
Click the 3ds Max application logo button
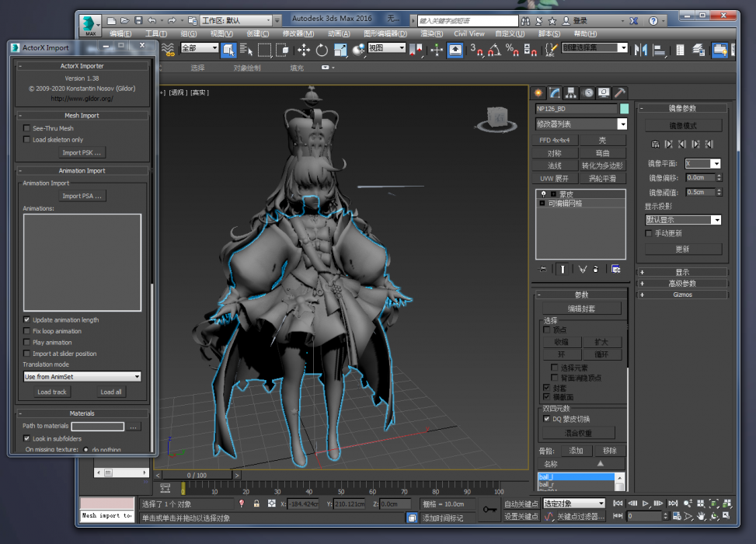[90, 26]
